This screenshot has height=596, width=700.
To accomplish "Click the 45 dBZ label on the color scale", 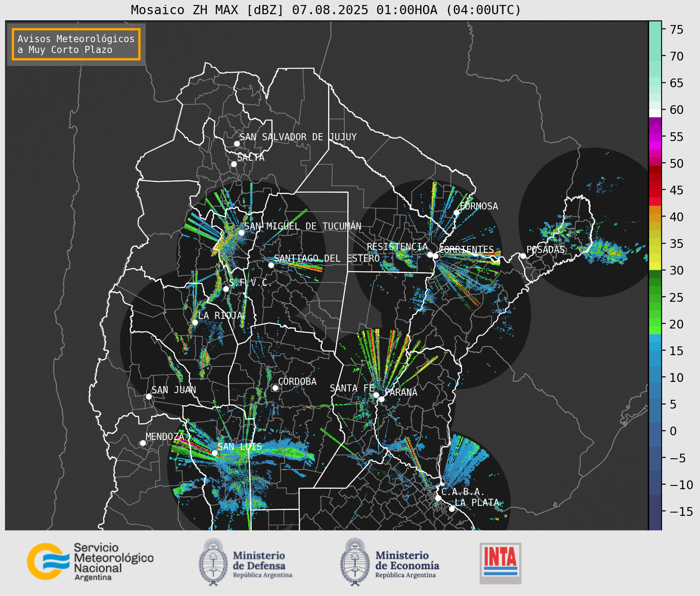I will point(677,190).
